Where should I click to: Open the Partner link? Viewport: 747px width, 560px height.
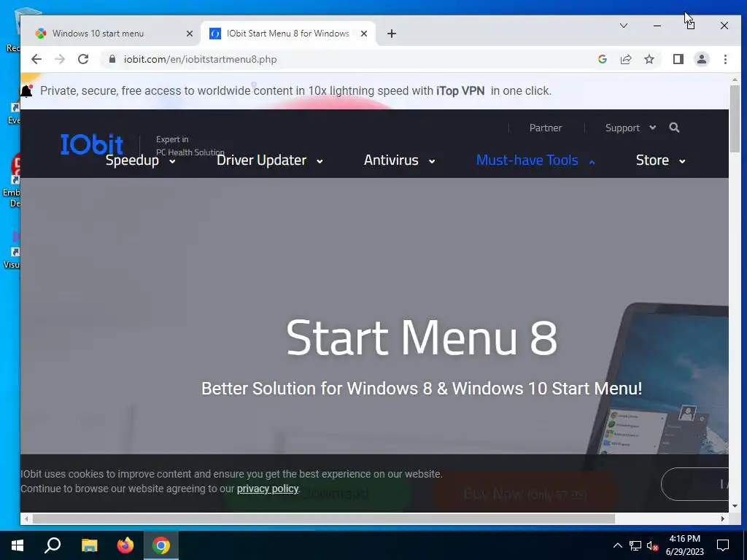pos(546,128)
